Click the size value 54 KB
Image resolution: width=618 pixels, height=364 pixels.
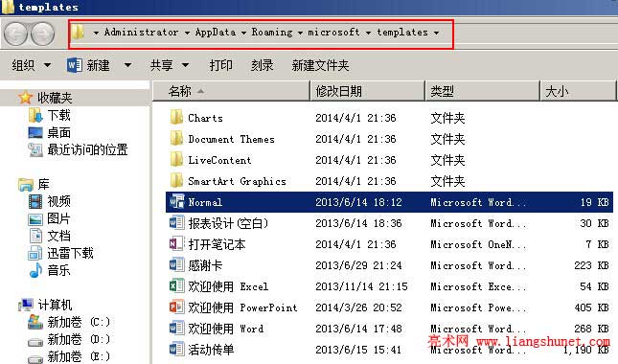coord(594,286)
